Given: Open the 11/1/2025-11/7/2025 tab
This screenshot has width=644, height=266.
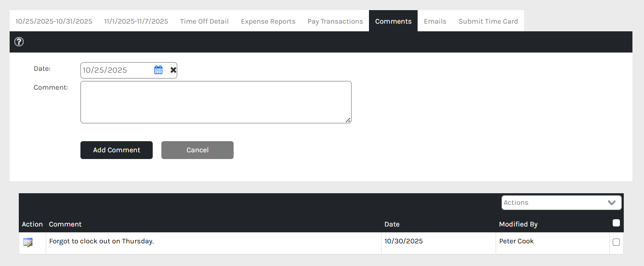Looking at the screenshot, I should pyautogui.click(x=136, y=21).
